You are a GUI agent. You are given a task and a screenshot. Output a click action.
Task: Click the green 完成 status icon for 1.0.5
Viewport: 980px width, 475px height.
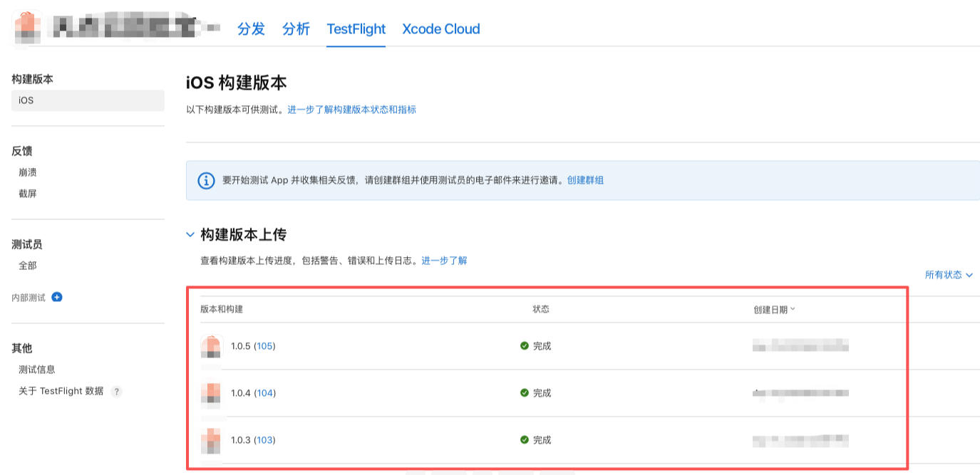(525, 346)
